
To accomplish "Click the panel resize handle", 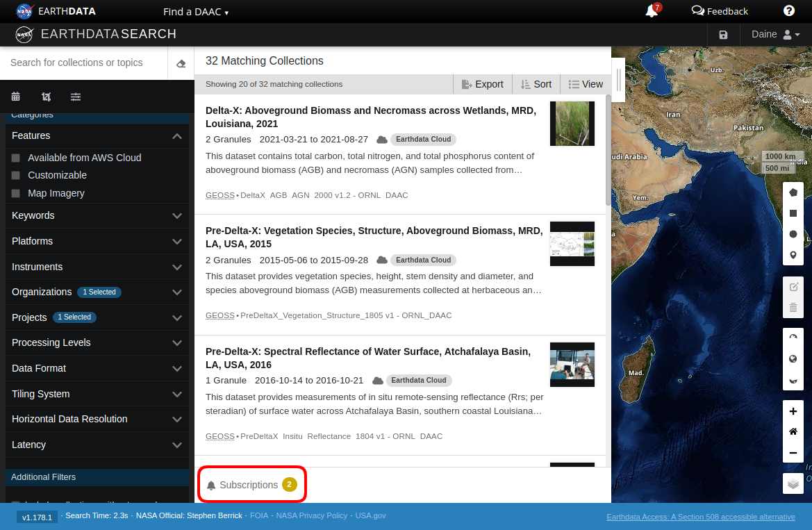I will [x=618, y=79].
